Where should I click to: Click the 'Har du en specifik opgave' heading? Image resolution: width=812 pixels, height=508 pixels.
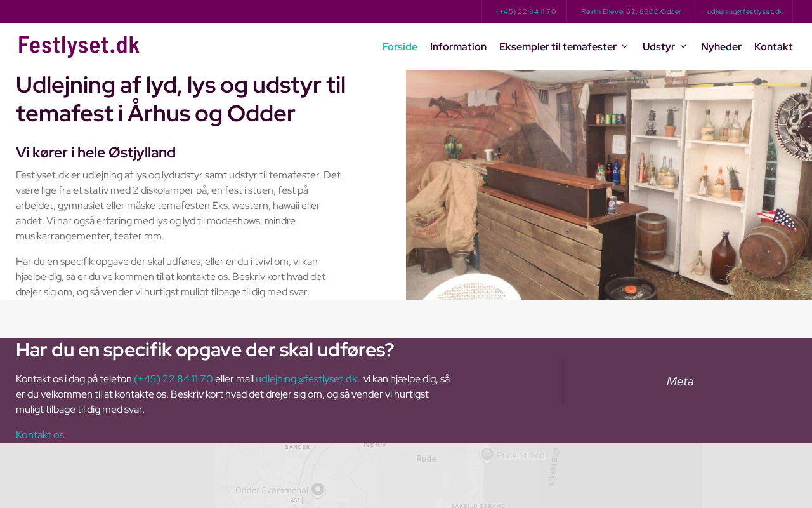205,350
